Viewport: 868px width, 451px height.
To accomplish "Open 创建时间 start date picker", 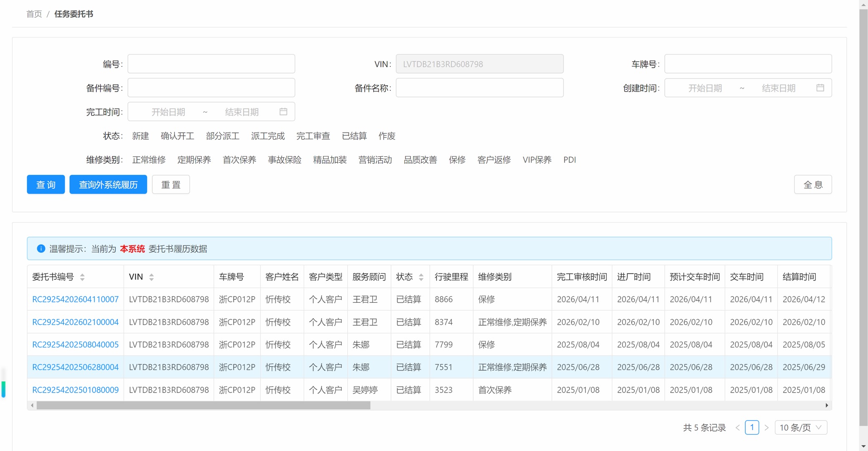I will [x=705, y=88].
